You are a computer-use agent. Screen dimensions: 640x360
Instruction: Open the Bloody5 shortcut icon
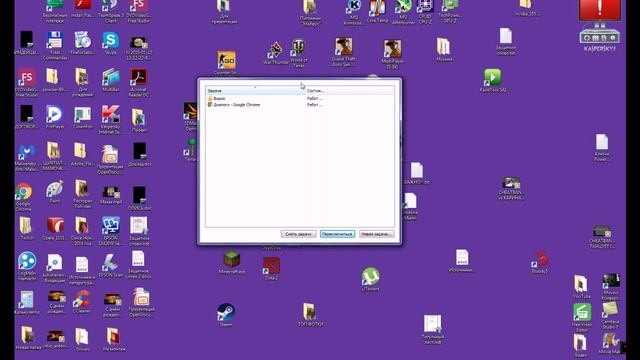[540, 262]
